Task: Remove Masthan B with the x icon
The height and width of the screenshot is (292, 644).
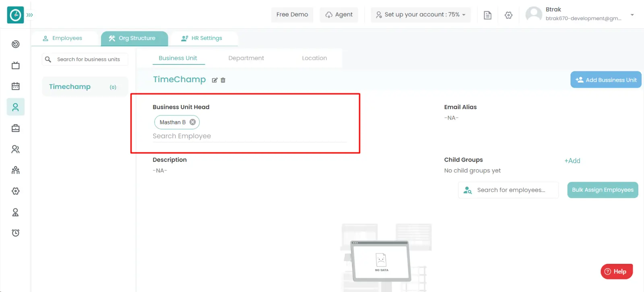Action: (193, 122)
